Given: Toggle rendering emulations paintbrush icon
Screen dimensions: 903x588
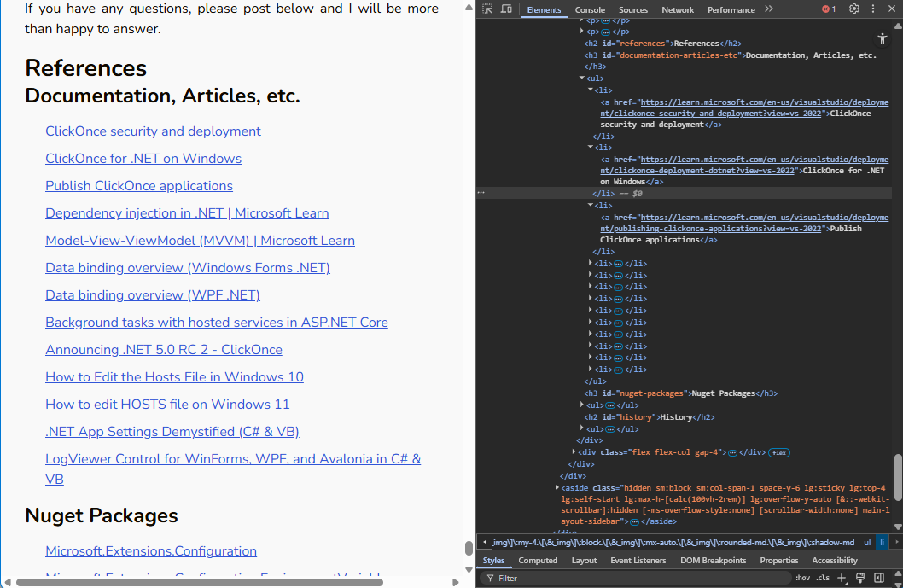Looking at the screenshot, I should (x=860, y=578).
